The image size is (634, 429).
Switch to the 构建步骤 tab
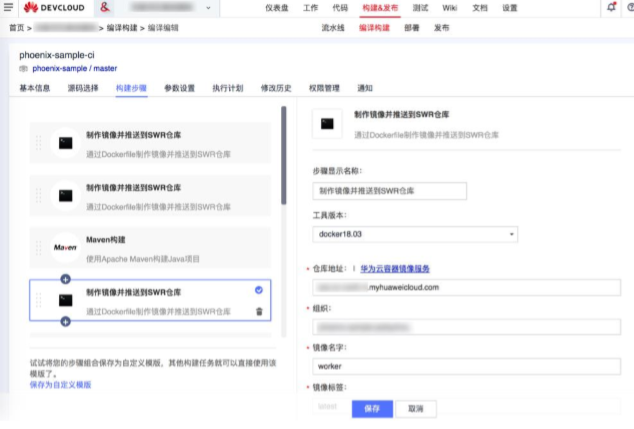[131, 88]
